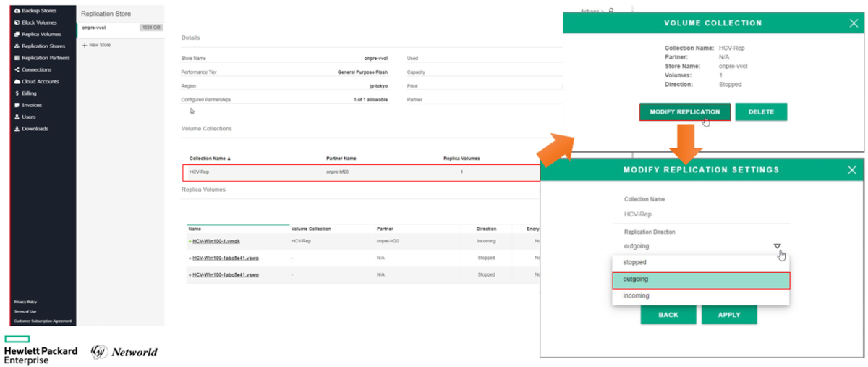Click the Replication Stores icon in sidebar

17,46
